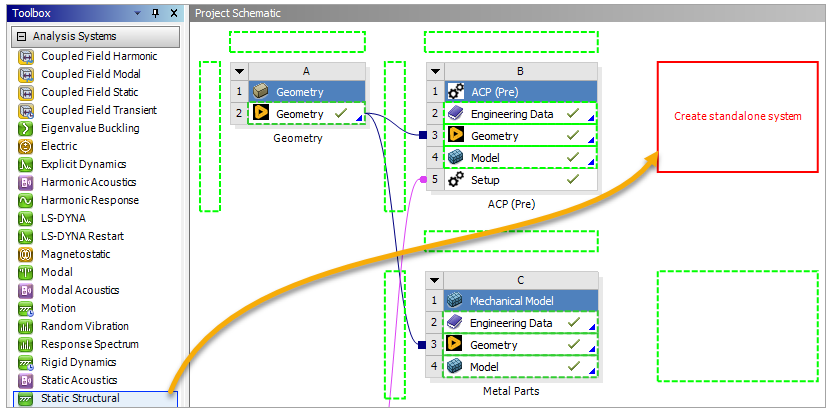The width and height of the screenshot is (832, 415).
Task: Select Rigid Dynamics text in Toolbox
Action: (x=79, y=362)
